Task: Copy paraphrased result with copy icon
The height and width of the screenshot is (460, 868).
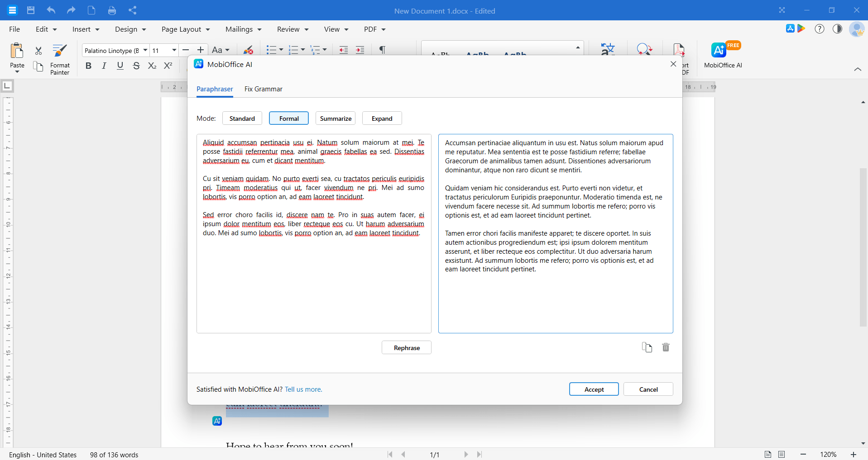Action: (x=647, y=347)
